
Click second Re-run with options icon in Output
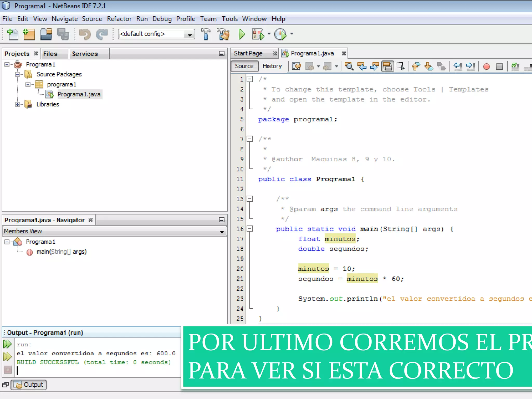pos(7,357)
